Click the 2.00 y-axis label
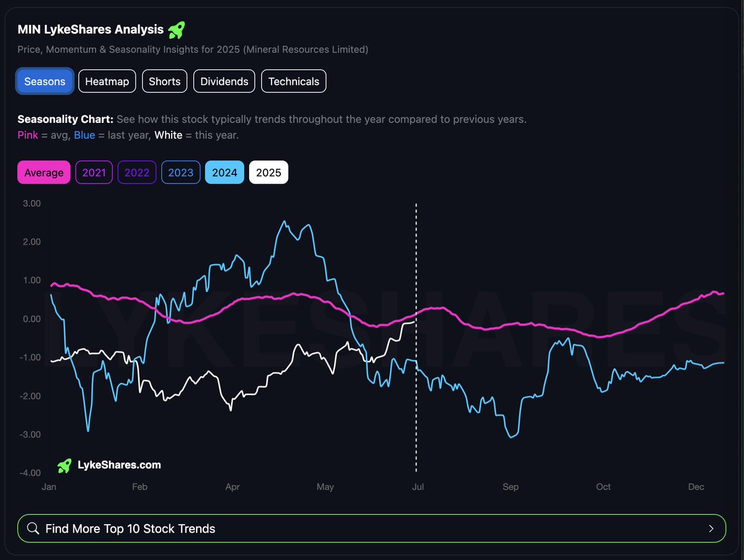 (x=32, y=242)
